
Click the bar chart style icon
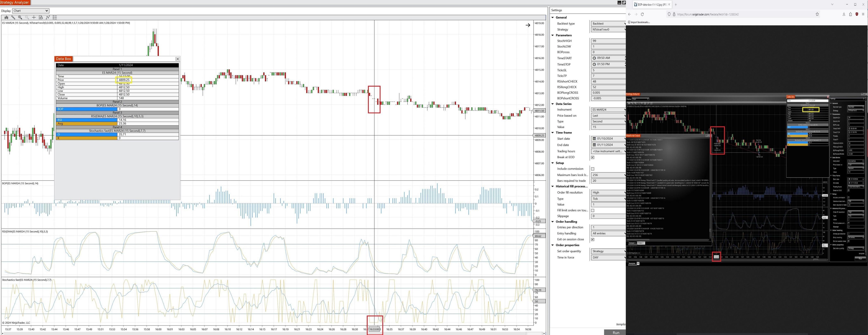click(x=6, y=17)
